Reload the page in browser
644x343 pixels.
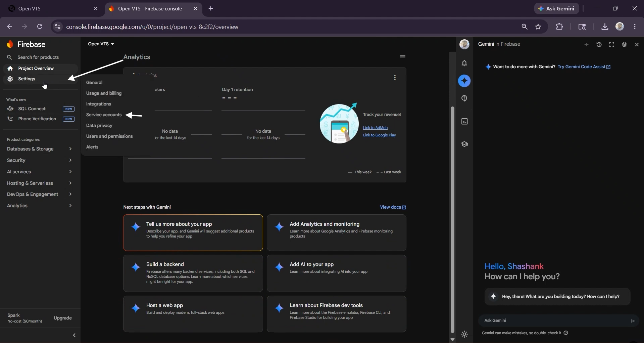40,27
